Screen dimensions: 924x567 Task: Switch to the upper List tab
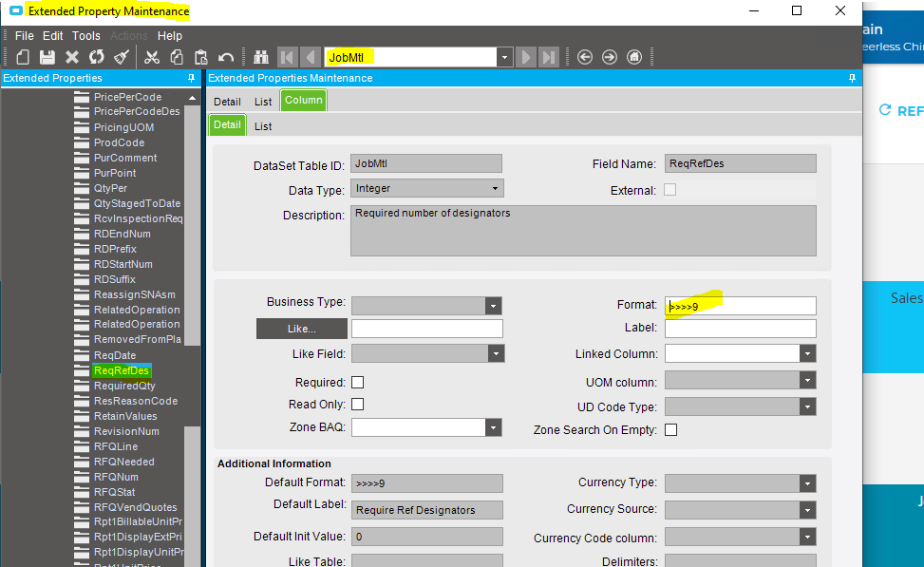263,102
